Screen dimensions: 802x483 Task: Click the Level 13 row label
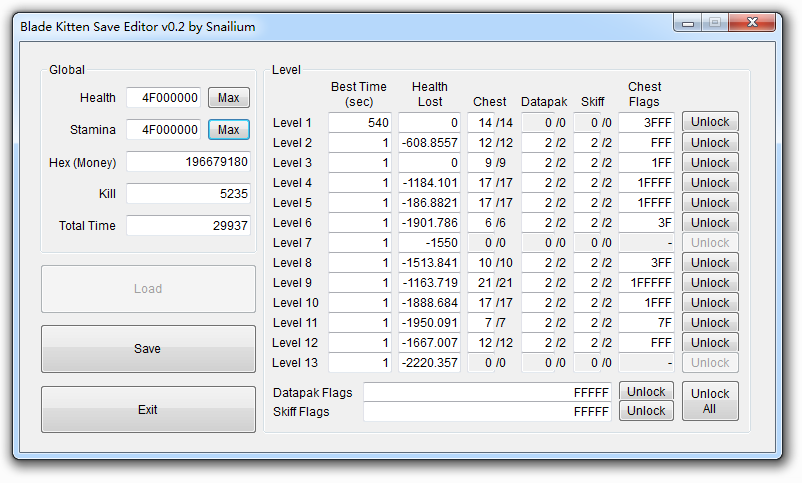pos(295,363)
